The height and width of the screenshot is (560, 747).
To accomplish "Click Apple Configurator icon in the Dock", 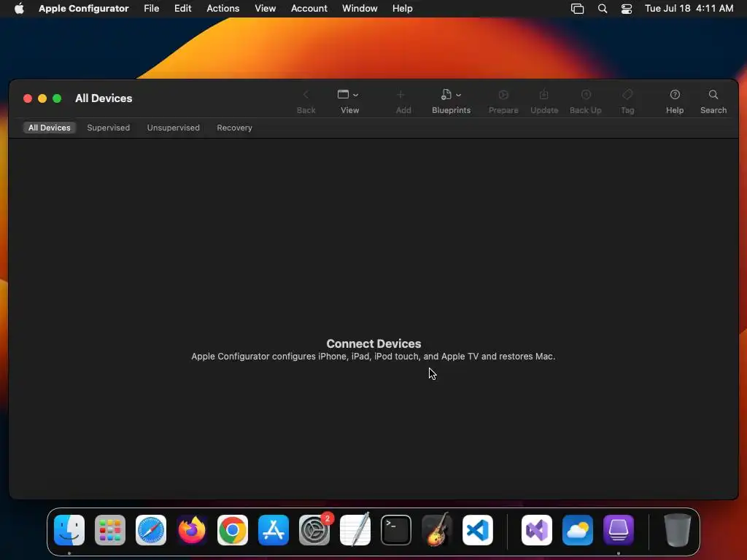I will pos(619,530).
